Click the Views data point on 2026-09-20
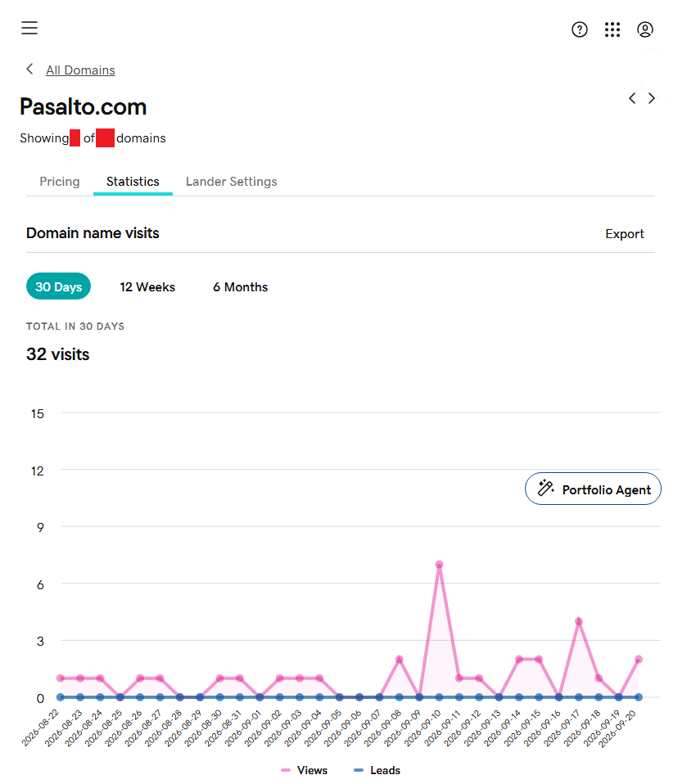Image resolution: width=696 pixels, height=784 pixels. [x=639, y=660]
